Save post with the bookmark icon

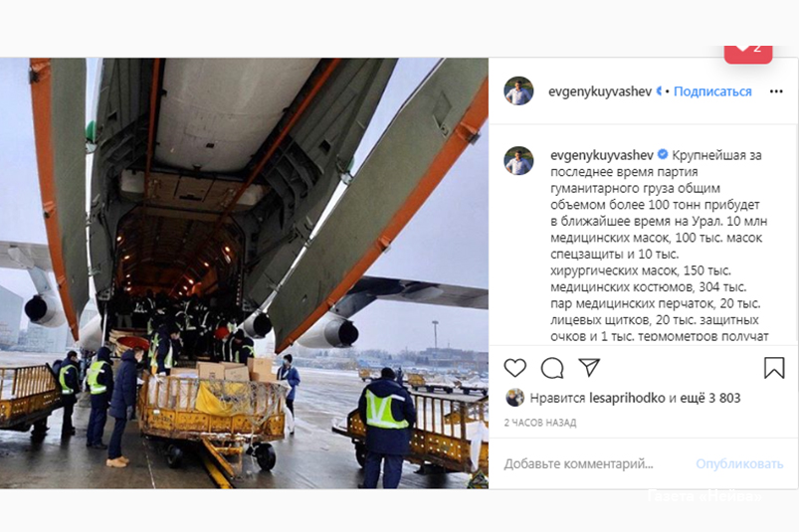pos(773,368)
